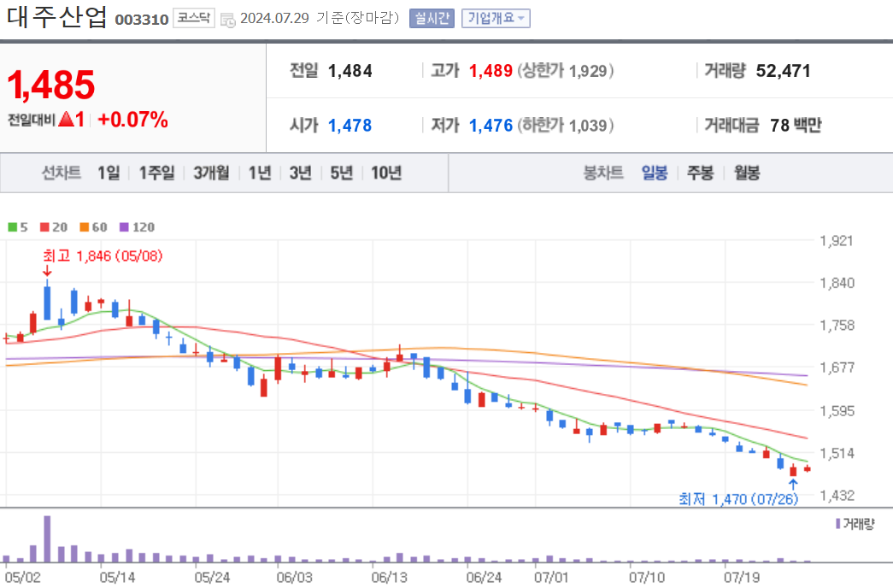The width and height of the screenshot is (893, 588).
Task: Click the 07/19 date axis label
Action: [742, 578]
